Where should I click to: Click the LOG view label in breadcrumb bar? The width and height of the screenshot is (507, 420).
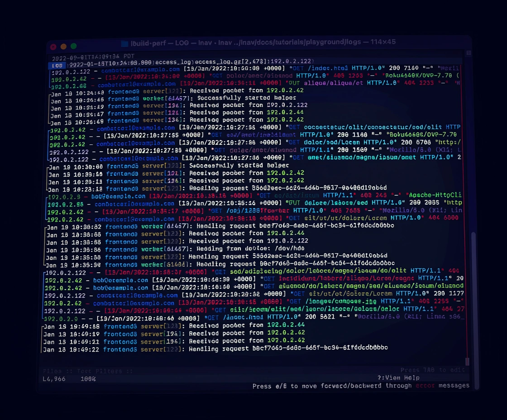57,65
